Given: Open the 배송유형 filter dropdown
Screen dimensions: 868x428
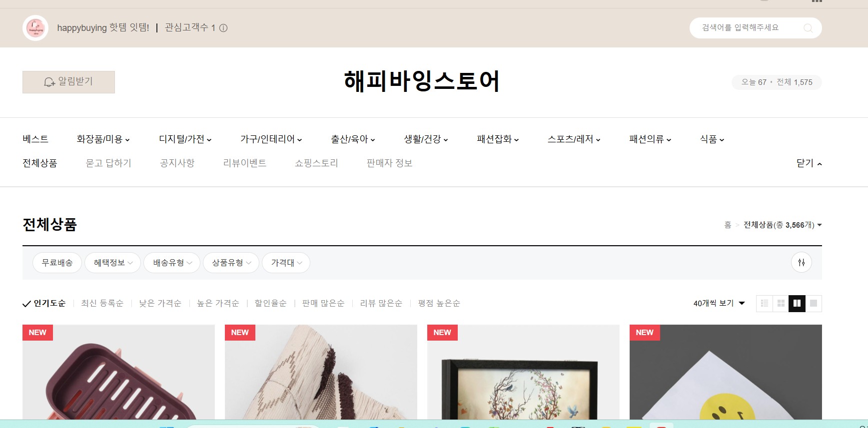Looking at the screenshot, I should click(172, 263).
